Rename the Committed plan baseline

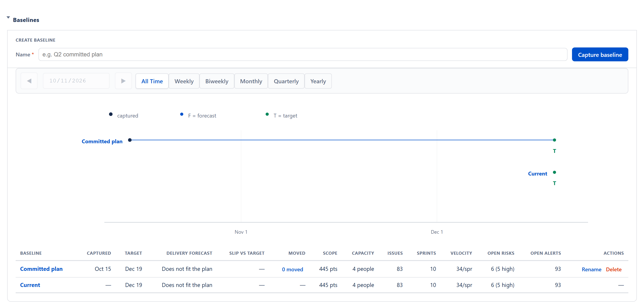(x=591, y=269)
